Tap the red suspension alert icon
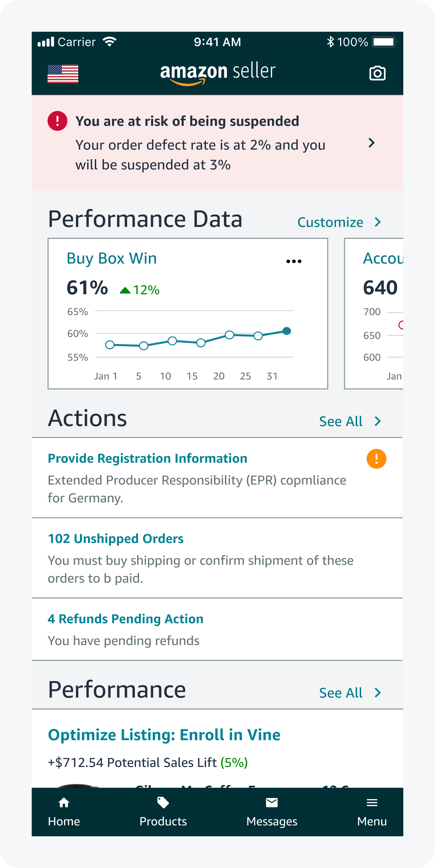The height and width of the screenshot is (868, 435). (57, 121)
